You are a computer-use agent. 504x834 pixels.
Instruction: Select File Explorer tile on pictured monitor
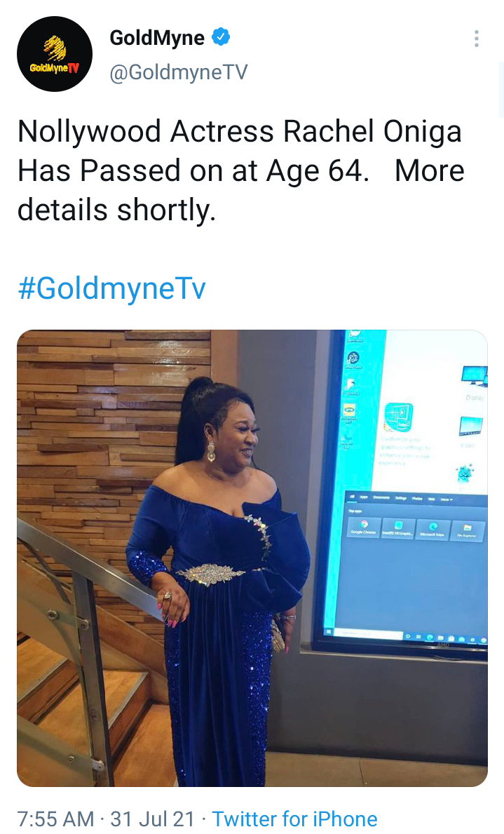coord(467,532)
